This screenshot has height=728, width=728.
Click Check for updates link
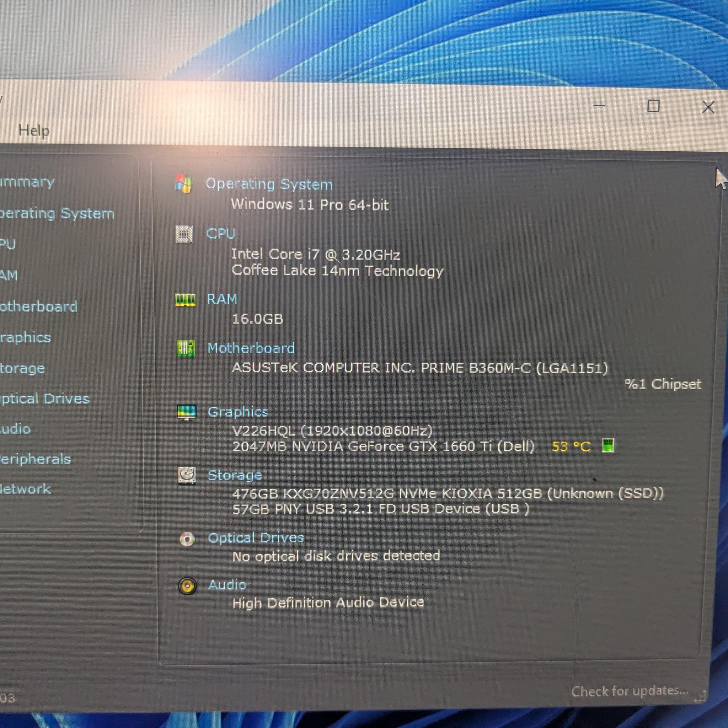click(x=630, y=691)
